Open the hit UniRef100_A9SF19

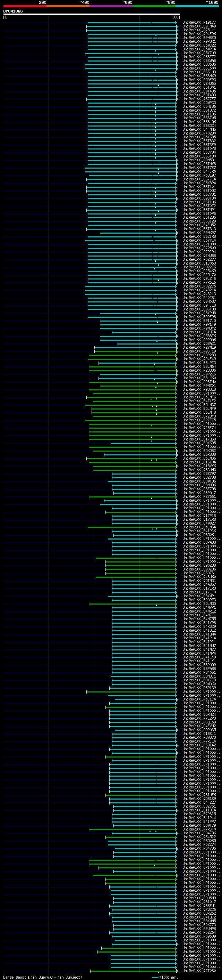199,351
